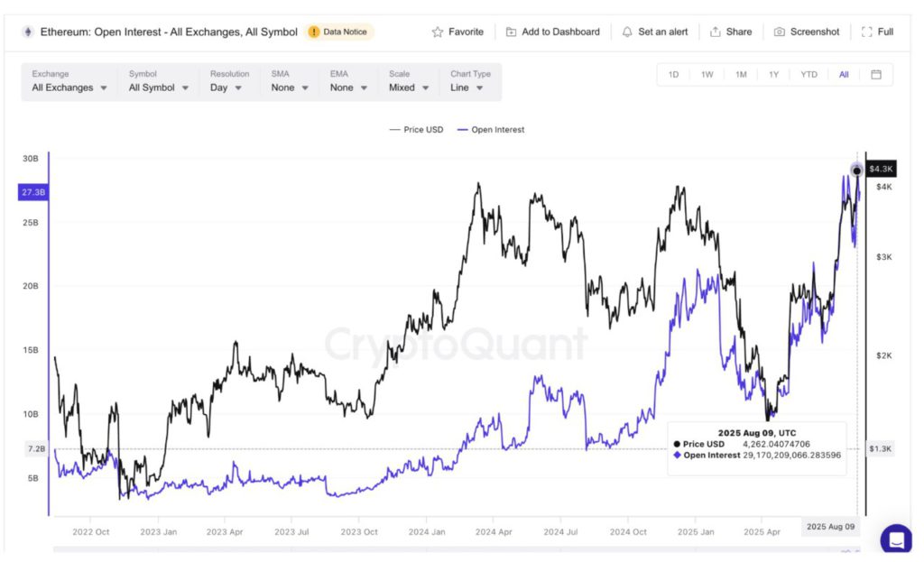Toggle the Price USD legend series

[x=416, y=130]
